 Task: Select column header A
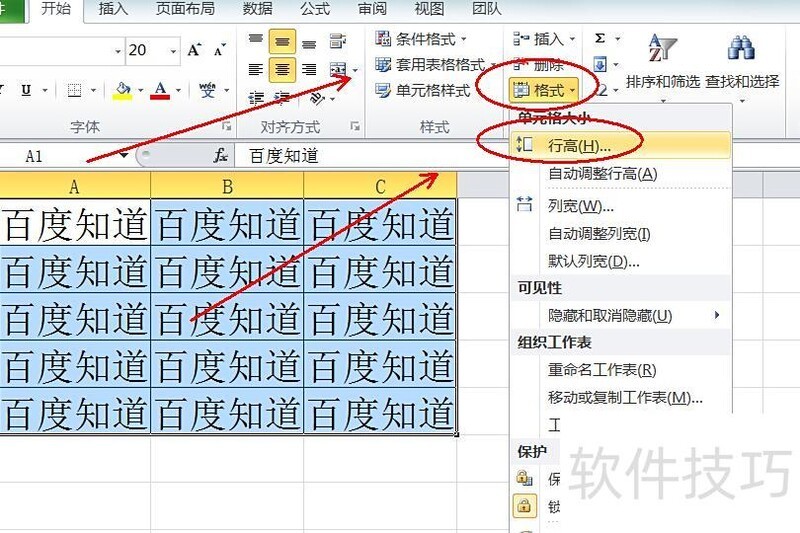(74, 186)
